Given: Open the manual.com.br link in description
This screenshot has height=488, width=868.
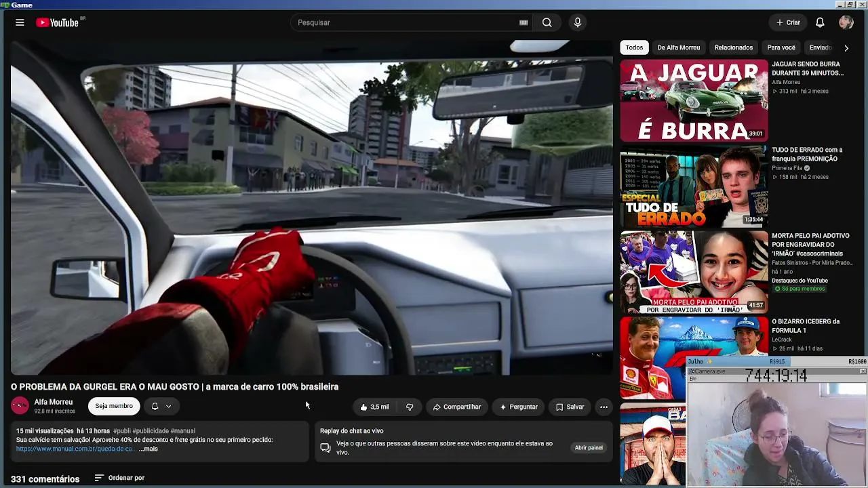Looking at the screenshot, I should (75, 449).
